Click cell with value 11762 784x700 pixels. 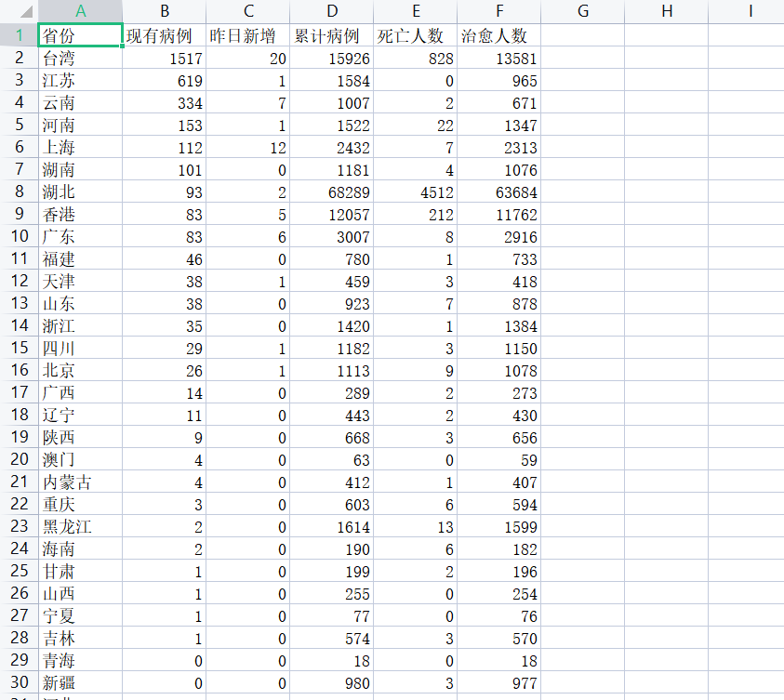click(499, 215)
